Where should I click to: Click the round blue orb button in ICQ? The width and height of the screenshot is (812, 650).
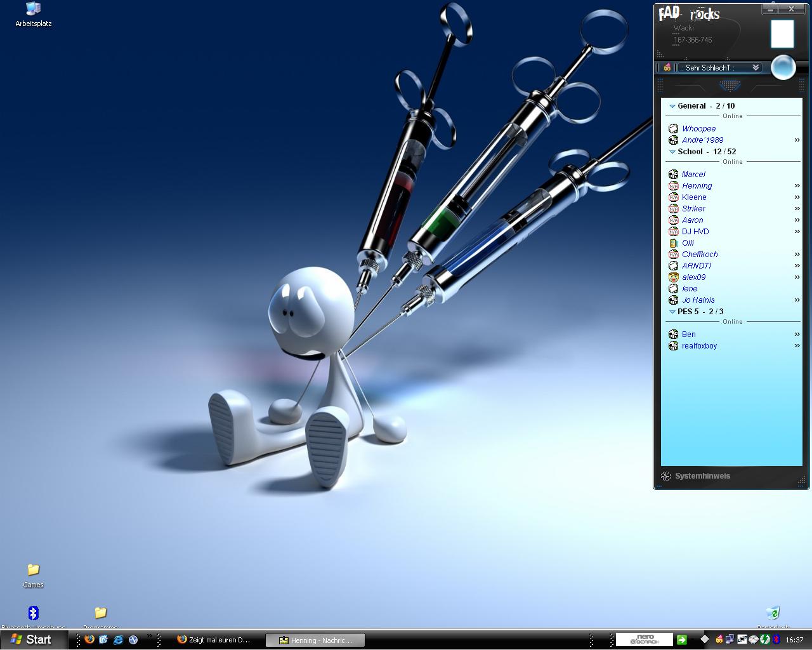783,67
